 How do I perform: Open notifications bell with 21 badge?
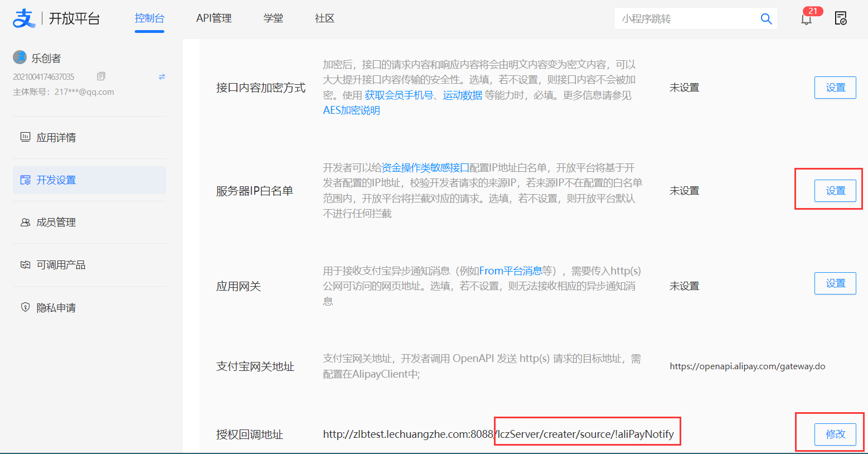[806, 19]
